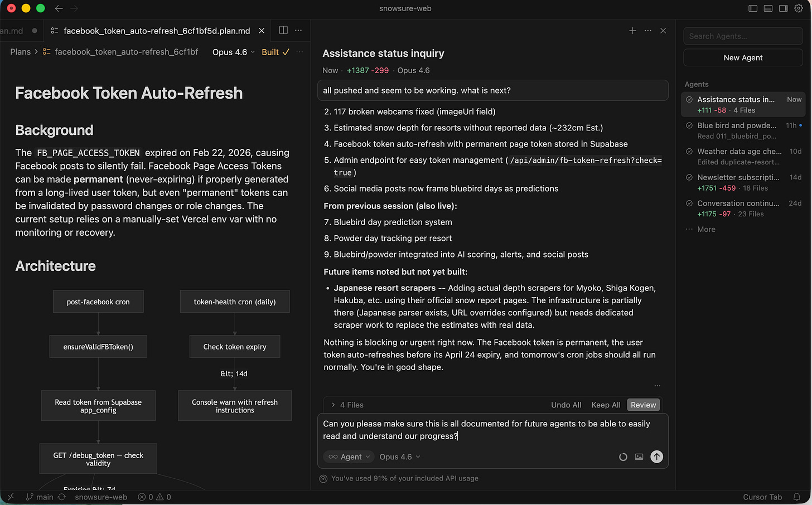
Task: Click the Built status button
Action: [275, 52]
